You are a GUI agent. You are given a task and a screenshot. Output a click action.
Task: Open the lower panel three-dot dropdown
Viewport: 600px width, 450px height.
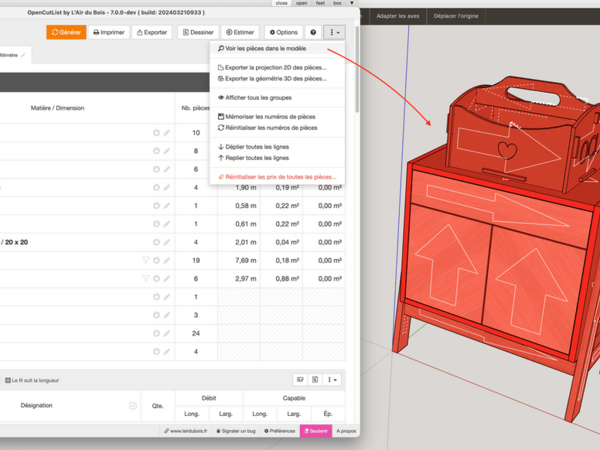(x=333, y=380)
